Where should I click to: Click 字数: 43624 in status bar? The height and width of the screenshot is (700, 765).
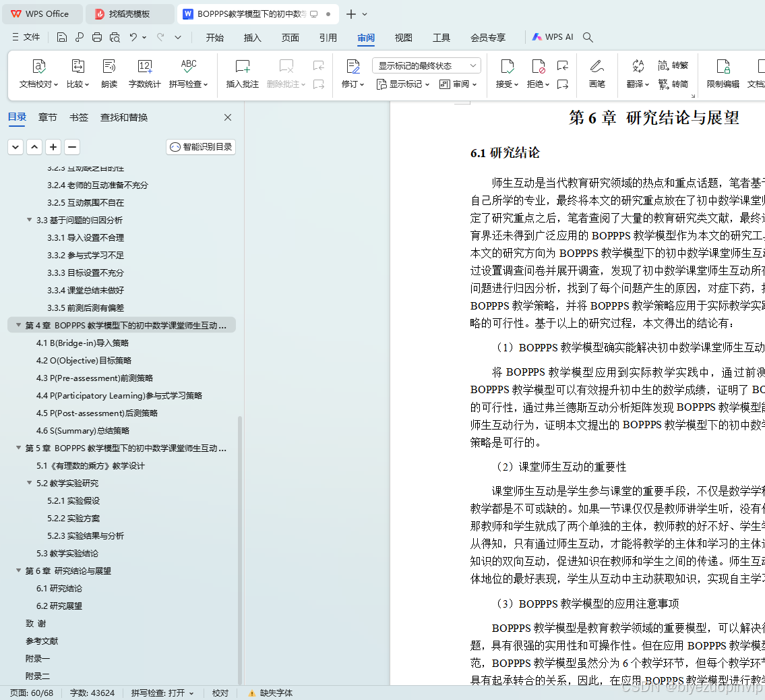[x=92, y=693]
